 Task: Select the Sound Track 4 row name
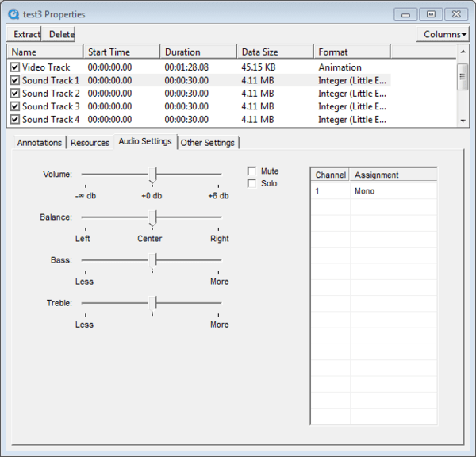(x=51, y=119)
